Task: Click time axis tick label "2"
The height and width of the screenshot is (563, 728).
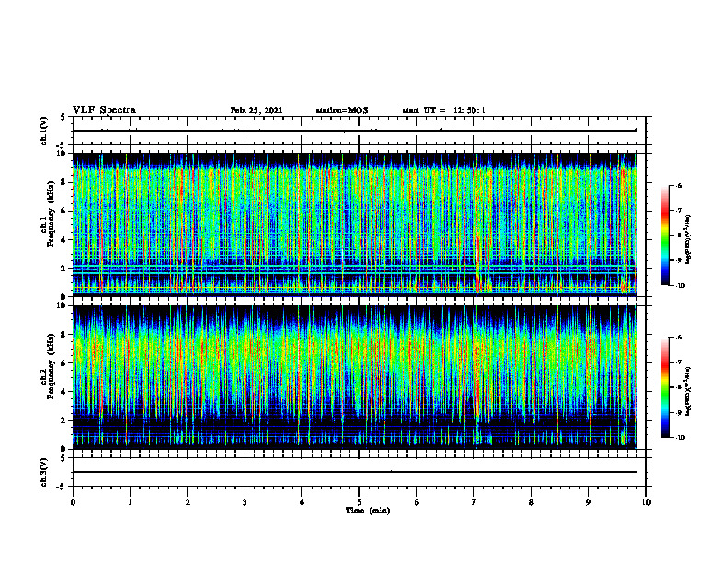Action: [188, 502]
